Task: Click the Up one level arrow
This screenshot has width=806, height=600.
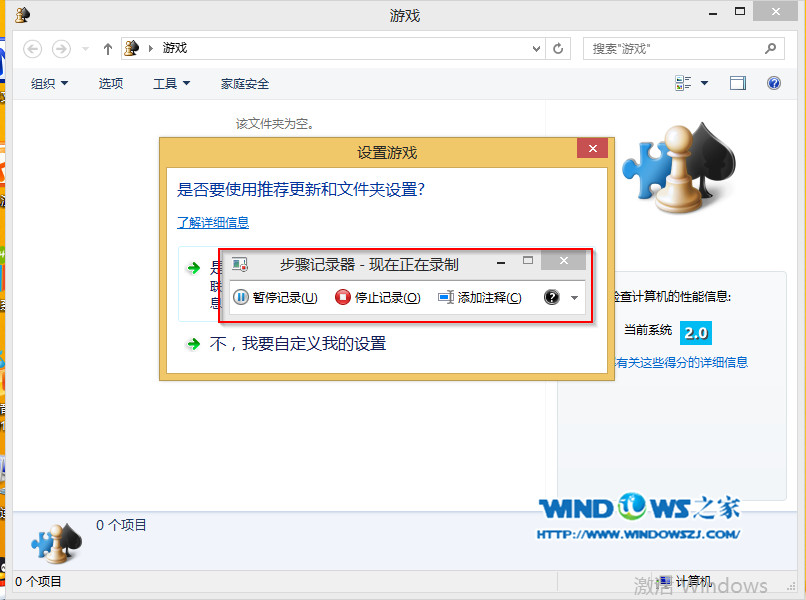Action: 108,48
